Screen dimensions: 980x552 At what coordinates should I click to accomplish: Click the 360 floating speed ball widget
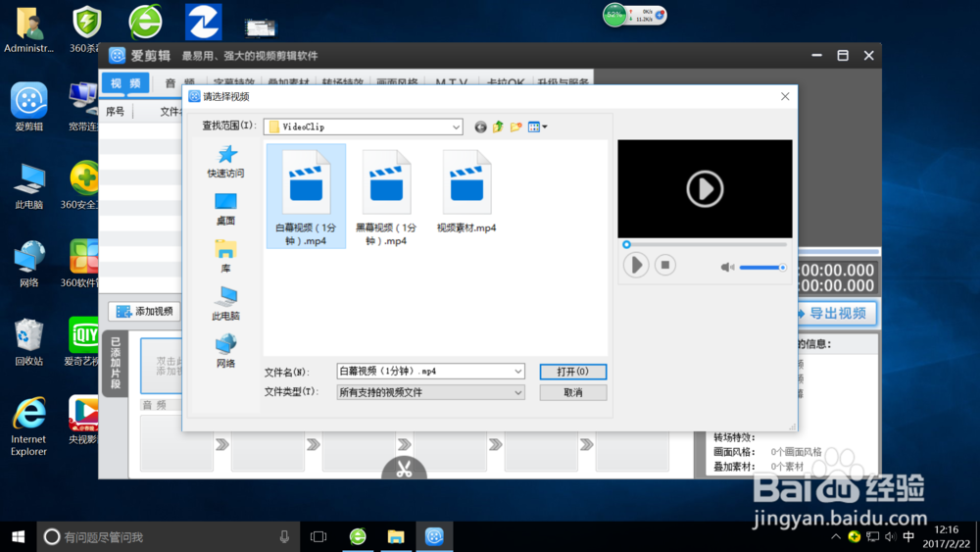click(x=634, y=15)
